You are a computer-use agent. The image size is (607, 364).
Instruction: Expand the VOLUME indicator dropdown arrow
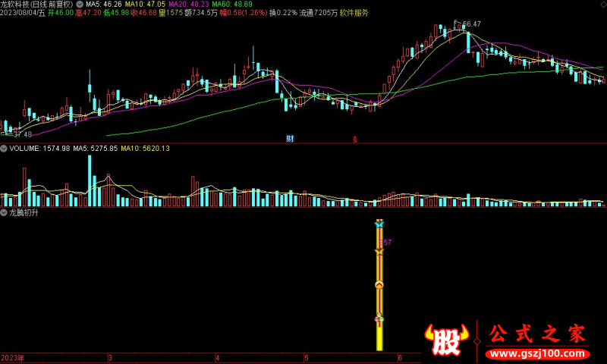coord(4,149)
